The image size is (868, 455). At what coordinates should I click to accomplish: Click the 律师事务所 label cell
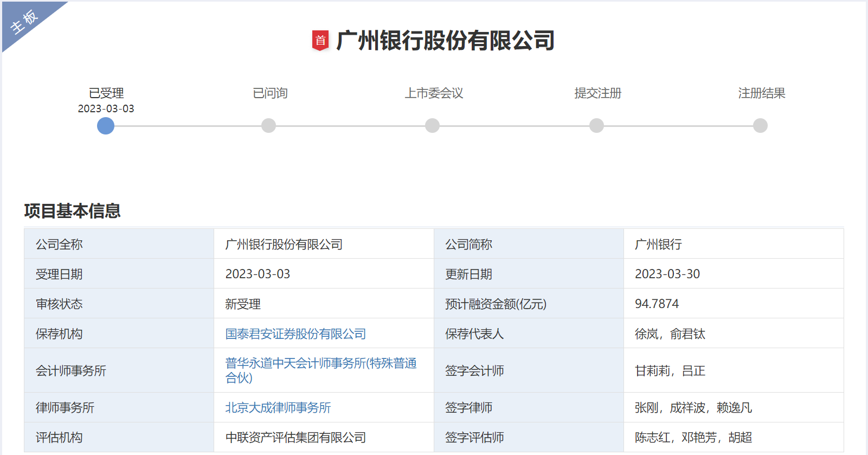(x=119, y=407)
